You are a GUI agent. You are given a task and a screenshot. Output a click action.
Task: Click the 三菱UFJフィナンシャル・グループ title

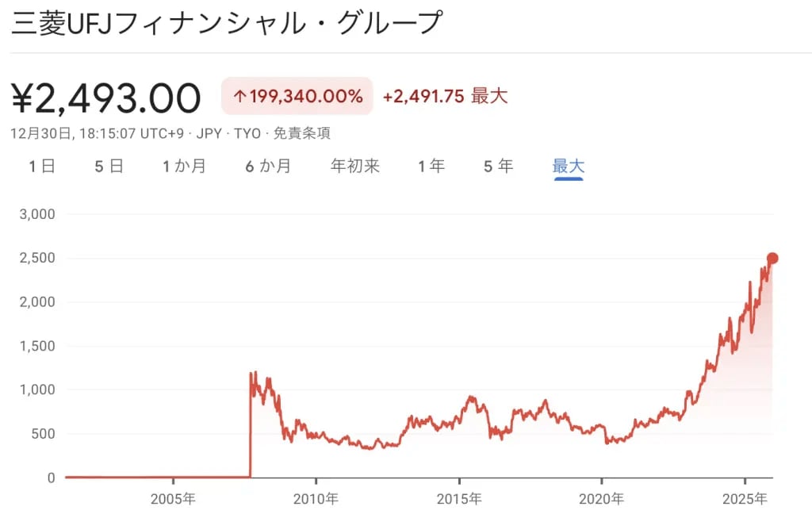227,23
